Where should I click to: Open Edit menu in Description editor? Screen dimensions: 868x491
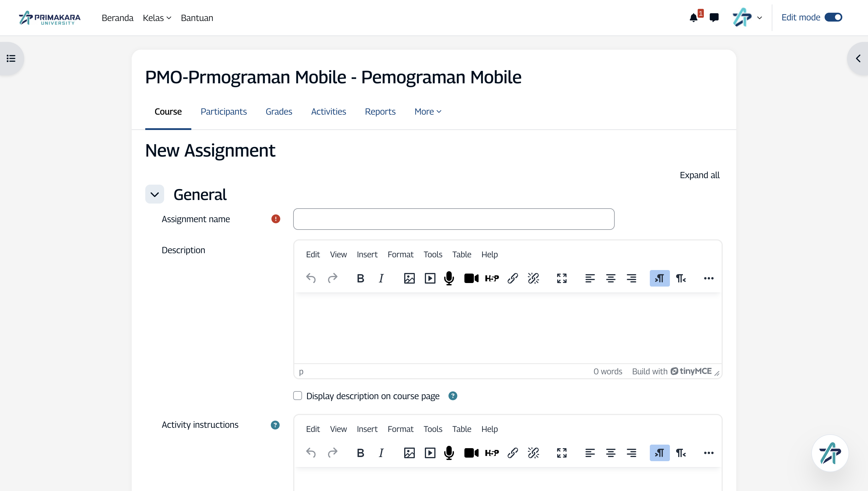tap(313, 255)
